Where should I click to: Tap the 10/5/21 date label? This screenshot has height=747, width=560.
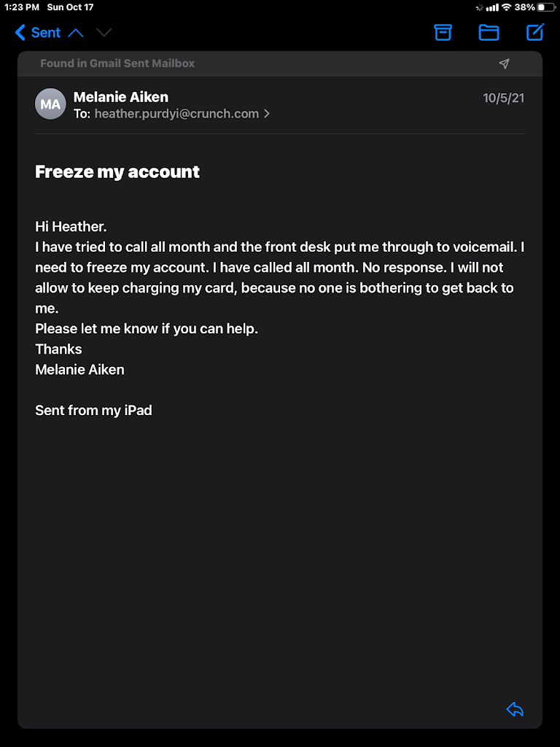(x=503, y=98)
